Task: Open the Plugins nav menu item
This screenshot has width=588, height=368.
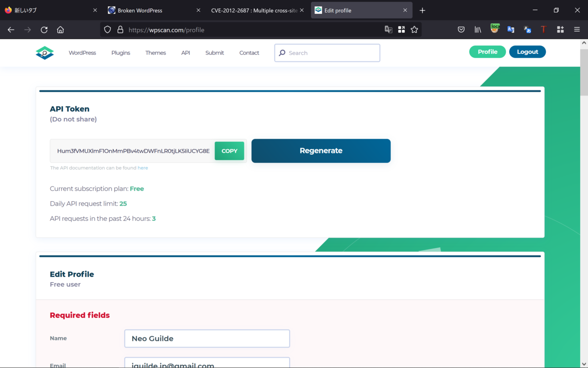Action: click(121, 53)
